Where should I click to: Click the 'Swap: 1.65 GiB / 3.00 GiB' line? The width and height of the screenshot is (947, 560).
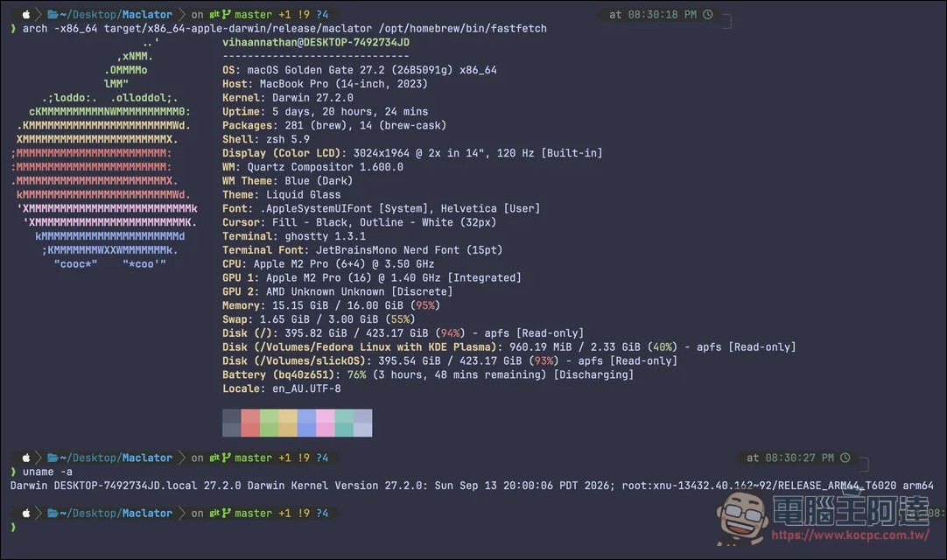tap(319, 320)
